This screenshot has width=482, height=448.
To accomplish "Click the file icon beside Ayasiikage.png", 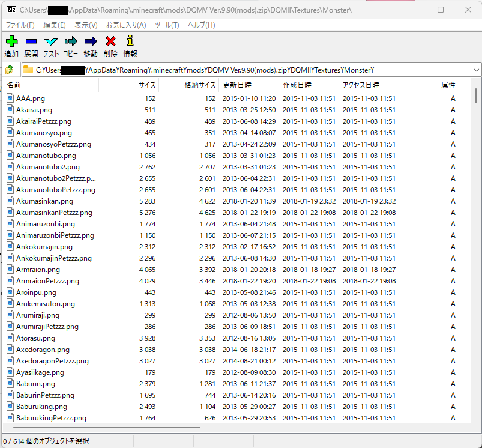I will 10,372.
